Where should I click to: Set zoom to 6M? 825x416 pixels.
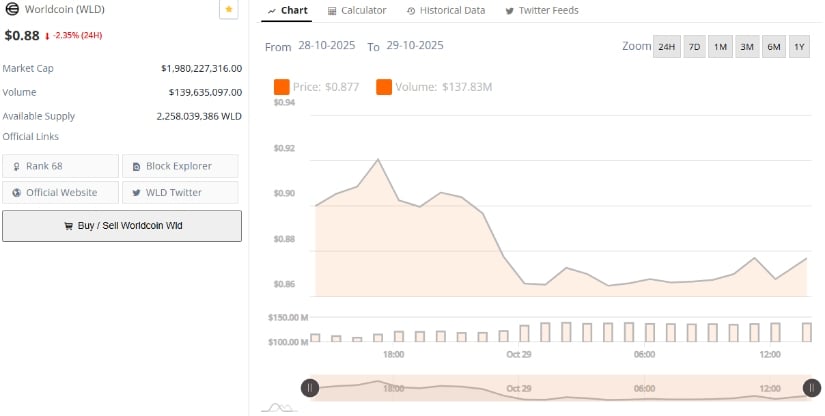click(774, 47)
